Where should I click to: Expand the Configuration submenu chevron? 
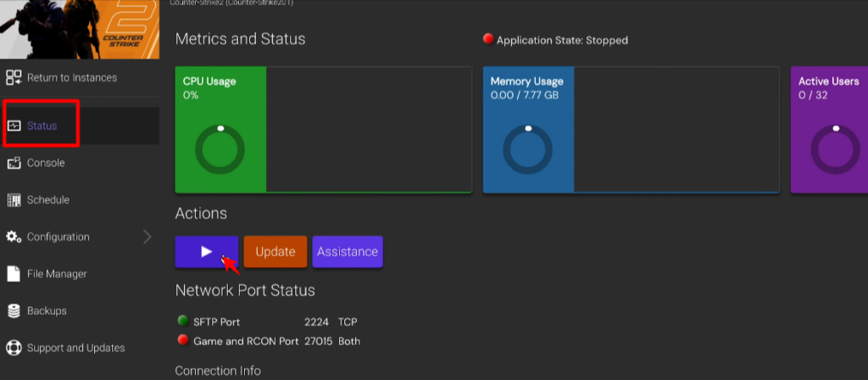pyautogui.click(x=147, y=237)
